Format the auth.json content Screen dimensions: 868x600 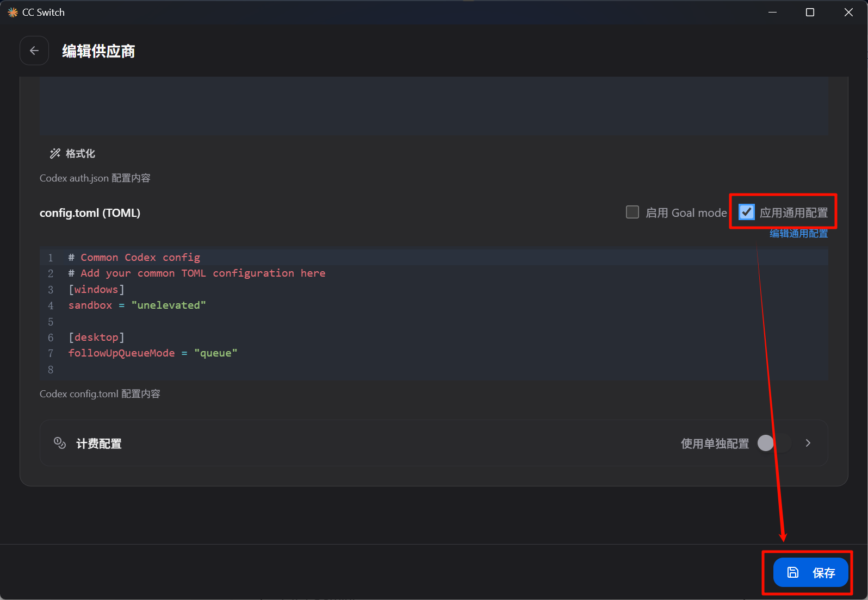click(72, 154)
